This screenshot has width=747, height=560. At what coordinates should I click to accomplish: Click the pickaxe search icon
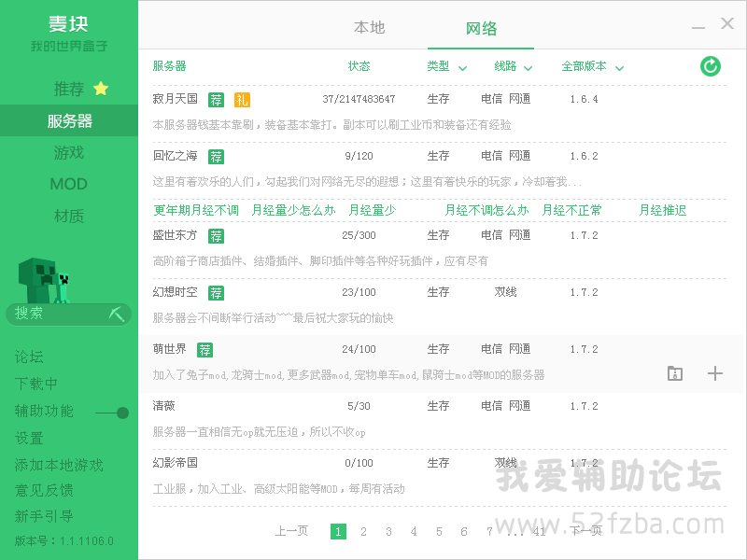coord(116,314)
